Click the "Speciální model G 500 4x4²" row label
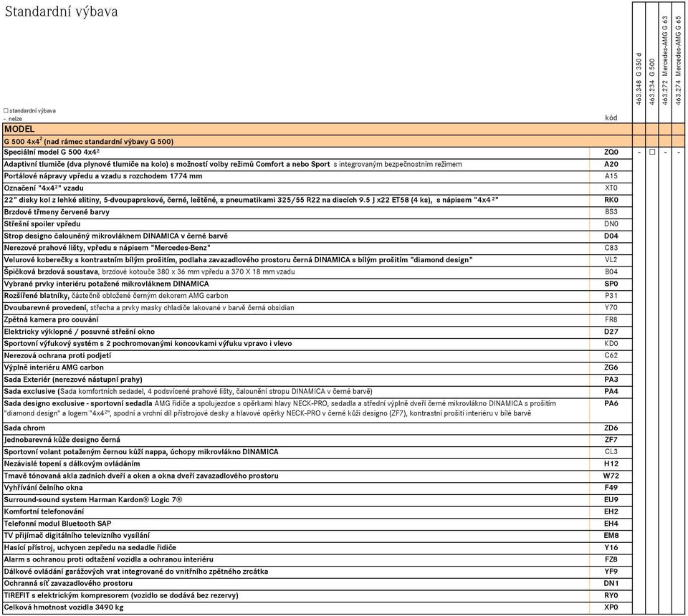The width and height of the screenshot is (688, 616). (x=52, y=152)
